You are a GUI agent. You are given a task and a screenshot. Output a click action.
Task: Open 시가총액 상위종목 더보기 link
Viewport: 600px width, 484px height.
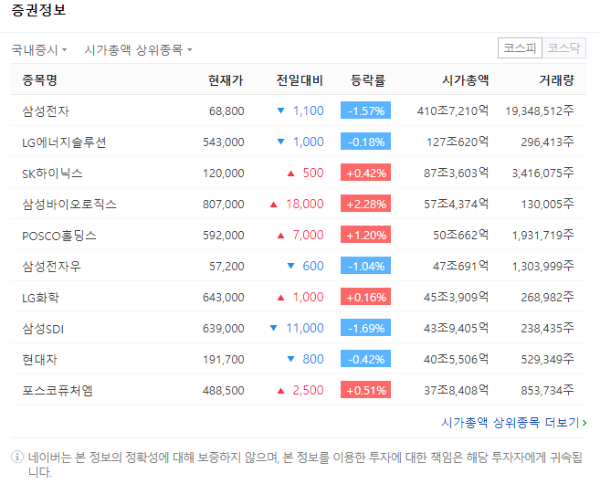514,422
